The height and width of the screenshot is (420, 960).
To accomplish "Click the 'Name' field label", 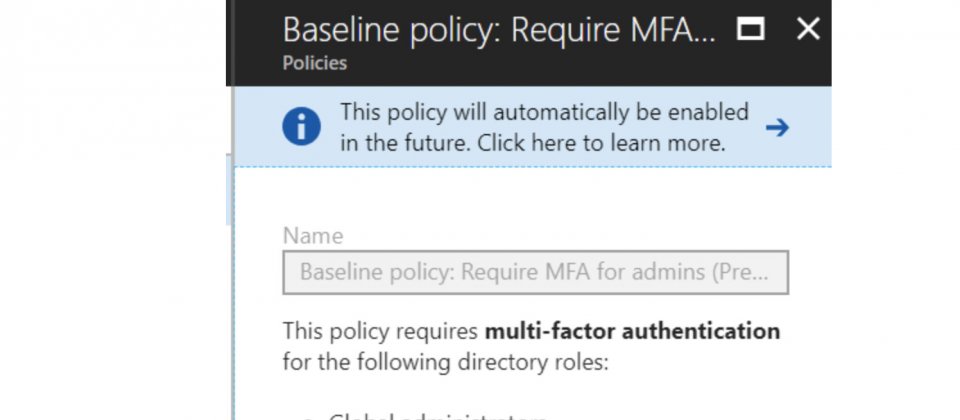I will tap(313, 236).
